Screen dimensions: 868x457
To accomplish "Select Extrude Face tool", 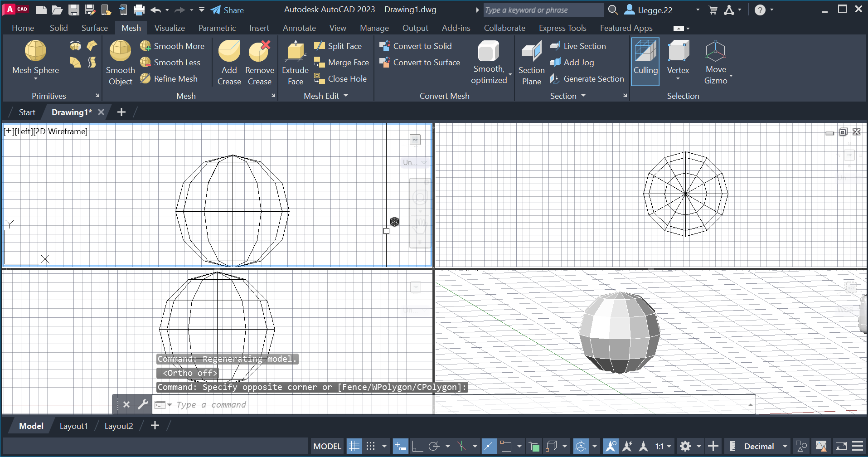I will point(296,63).
